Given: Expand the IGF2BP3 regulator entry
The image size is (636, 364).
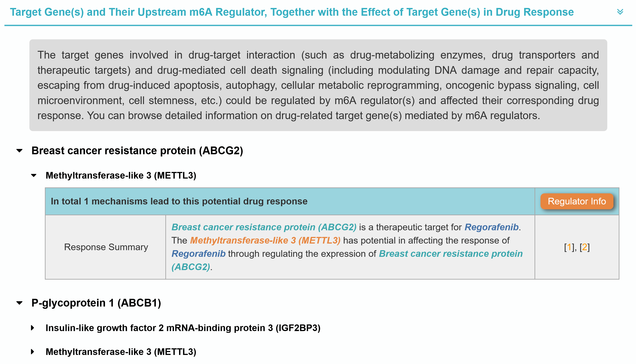Looking at the screenshot, I should 33,328.
